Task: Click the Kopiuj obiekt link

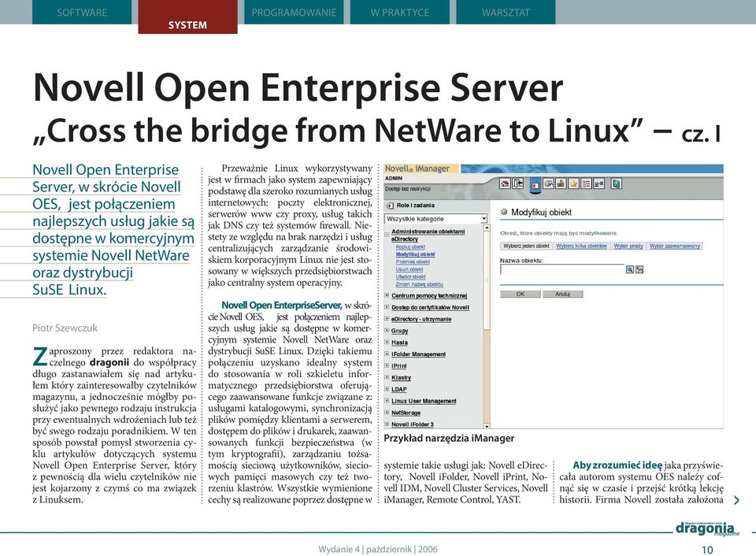Action: pyautogui.click(x=410, y=246)
